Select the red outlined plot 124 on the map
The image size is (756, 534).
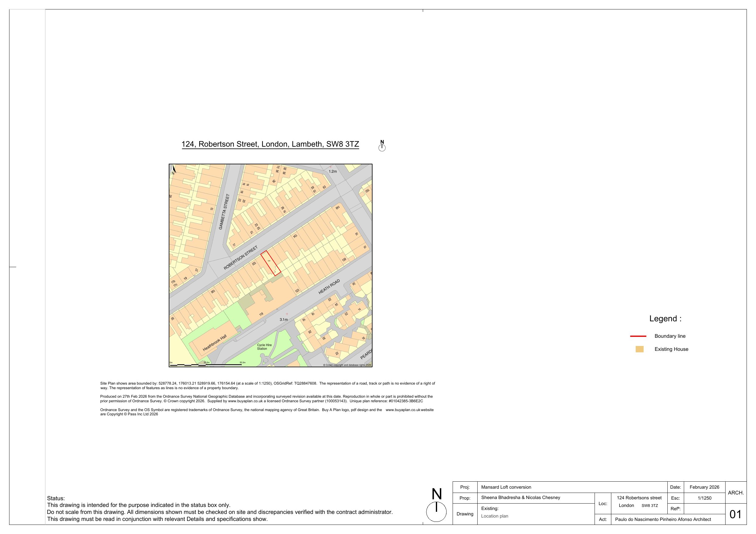270,263
